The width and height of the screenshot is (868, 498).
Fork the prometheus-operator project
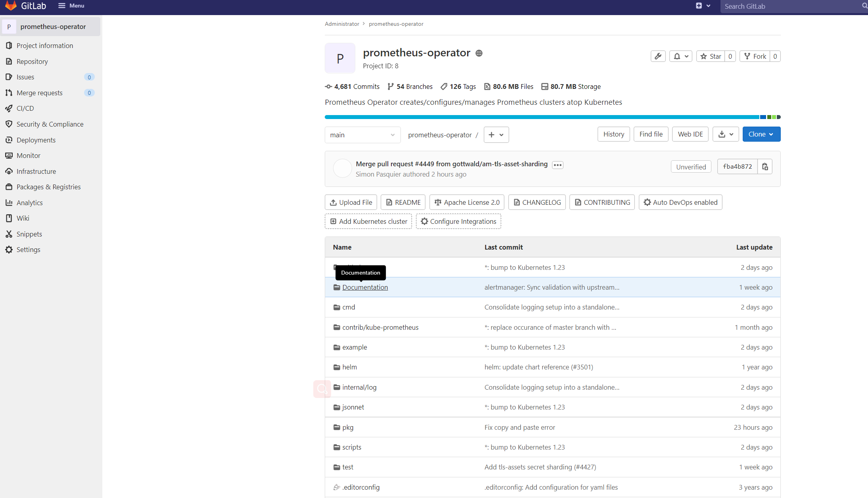click(x=755, y=56)
